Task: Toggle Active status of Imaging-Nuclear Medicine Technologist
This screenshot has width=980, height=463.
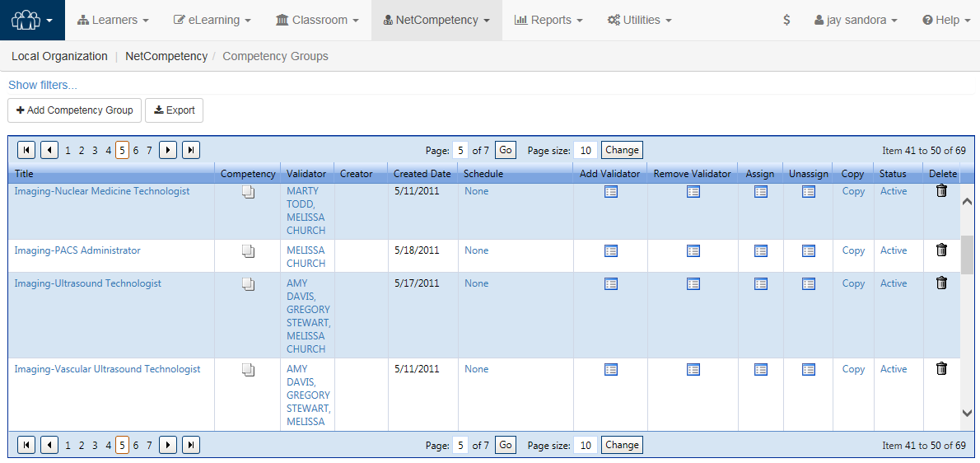Action: (894, 191)
